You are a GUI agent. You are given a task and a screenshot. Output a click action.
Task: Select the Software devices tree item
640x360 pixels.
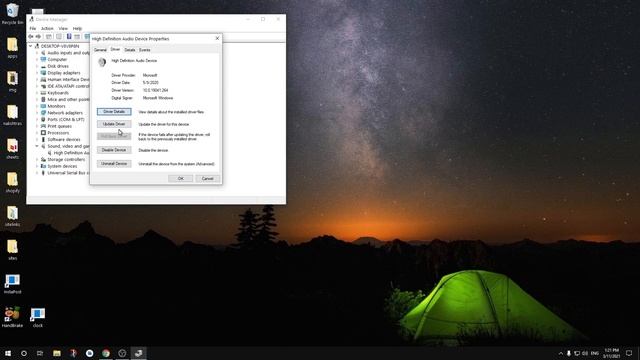(x=64, y=140)
